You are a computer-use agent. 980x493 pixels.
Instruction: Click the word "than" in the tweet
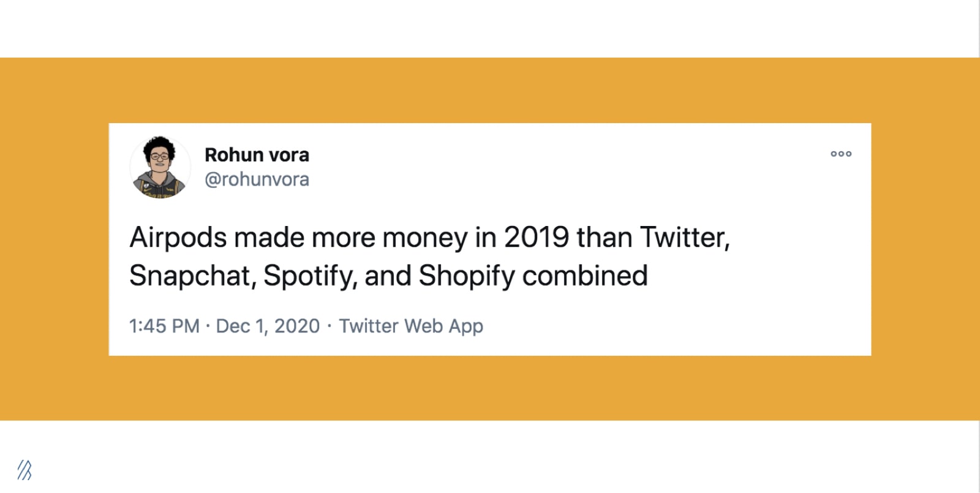tap(605, 238)
